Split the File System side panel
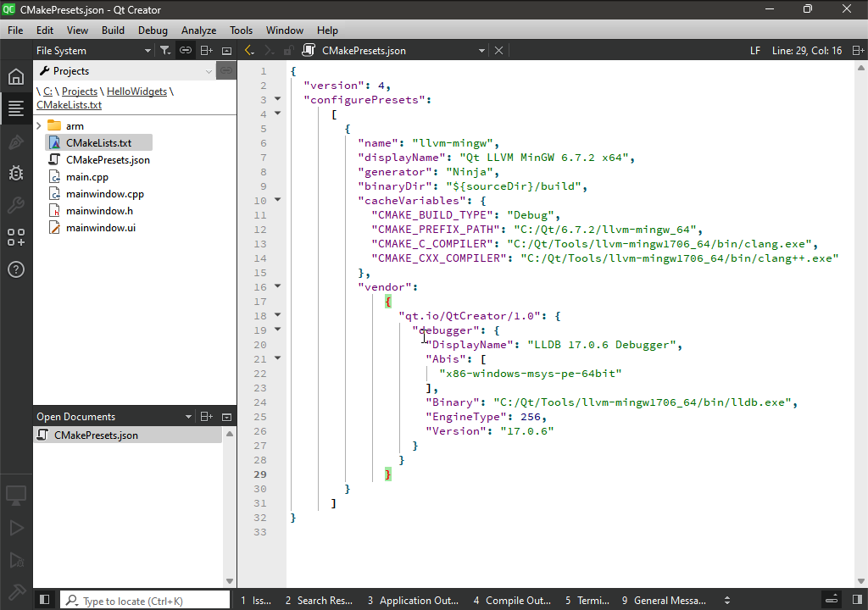The height and width of the screenshot is (610, 868). (206, 51)
